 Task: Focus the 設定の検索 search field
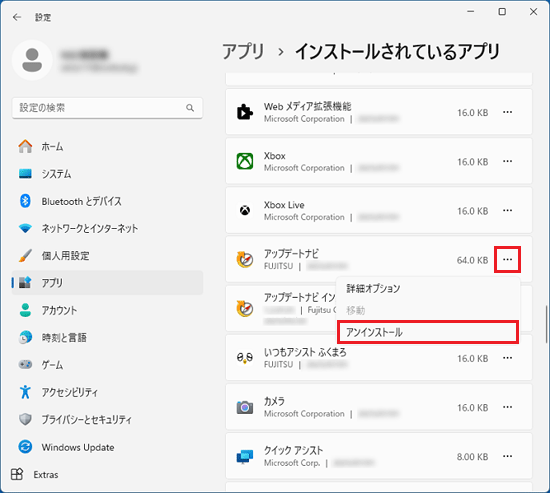pyautogui.click(x=107, y=108)
